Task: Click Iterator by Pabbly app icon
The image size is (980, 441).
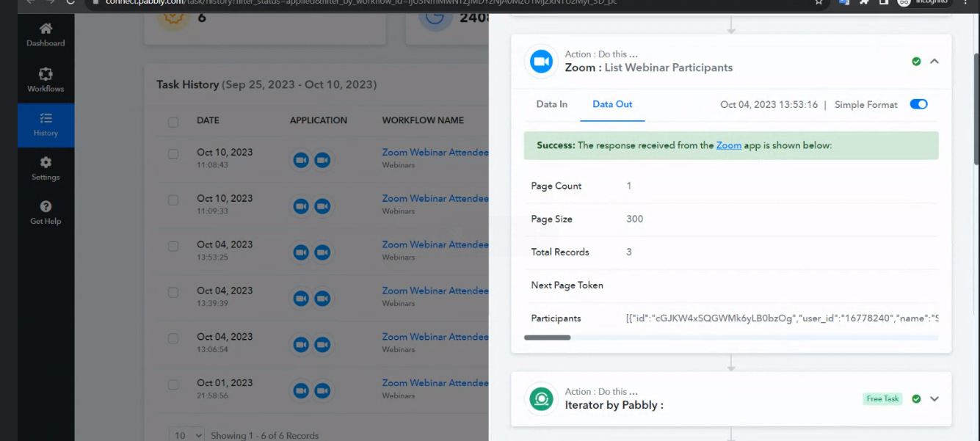Action: [x=541, y=399]
